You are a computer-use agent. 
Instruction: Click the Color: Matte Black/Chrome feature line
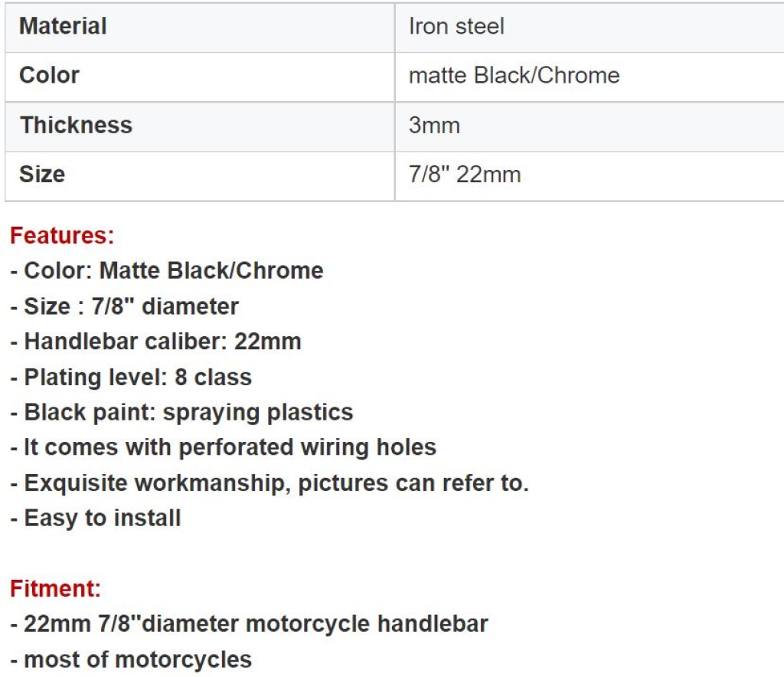167,270
